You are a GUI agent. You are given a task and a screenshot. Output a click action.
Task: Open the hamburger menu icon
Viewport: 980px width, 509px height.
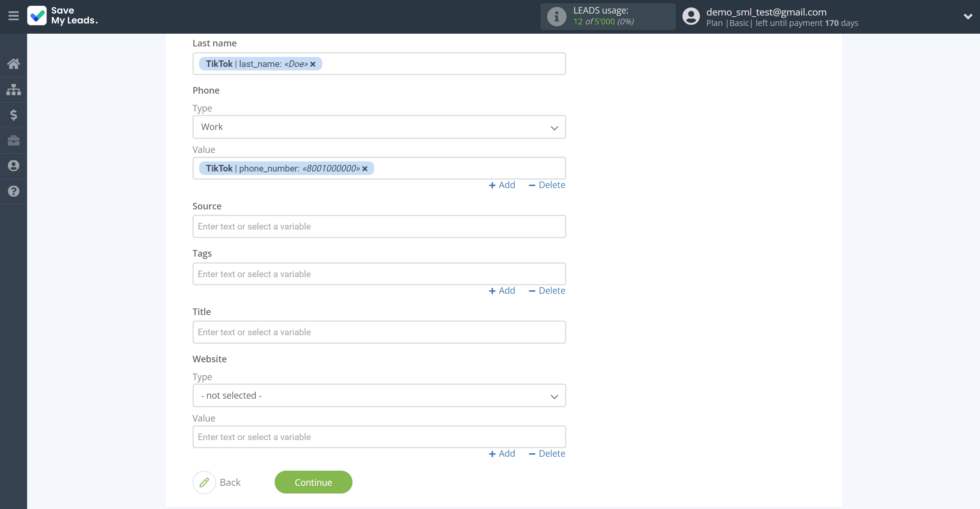(14, 16)
